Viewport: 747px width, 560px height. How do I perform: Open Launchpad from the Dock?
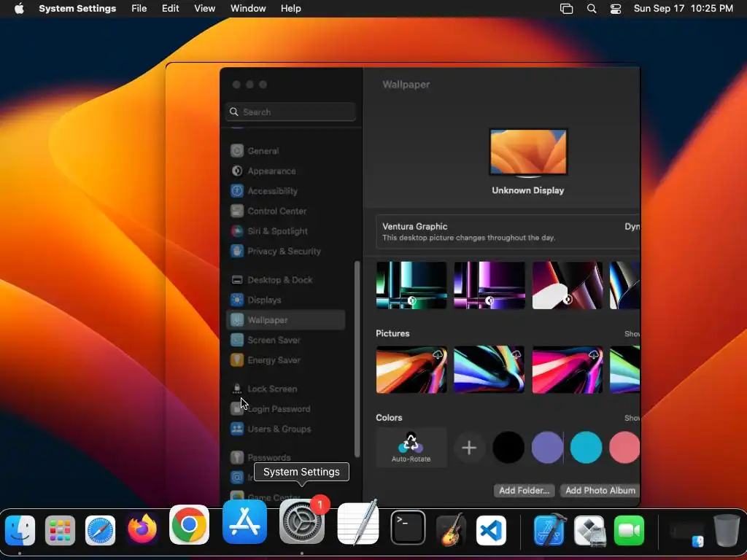click(60, 531)
